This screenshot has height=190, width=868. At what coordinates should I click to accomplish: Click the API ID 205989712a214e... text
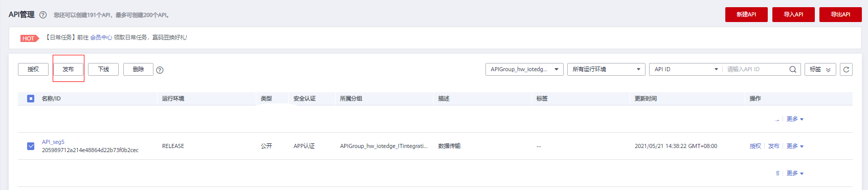coord(90,150)
